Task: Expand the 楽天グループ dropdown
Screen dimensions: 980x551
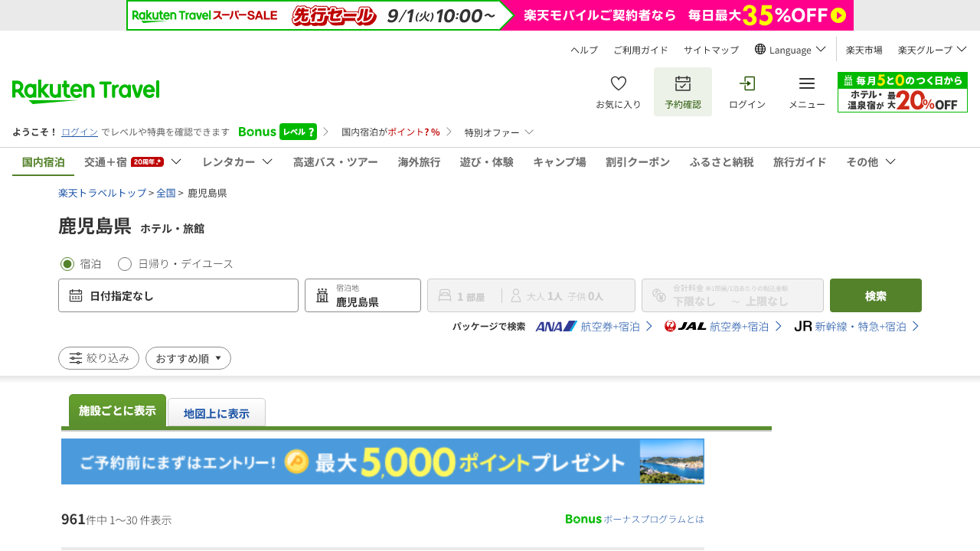Action: tap(933, 49)
